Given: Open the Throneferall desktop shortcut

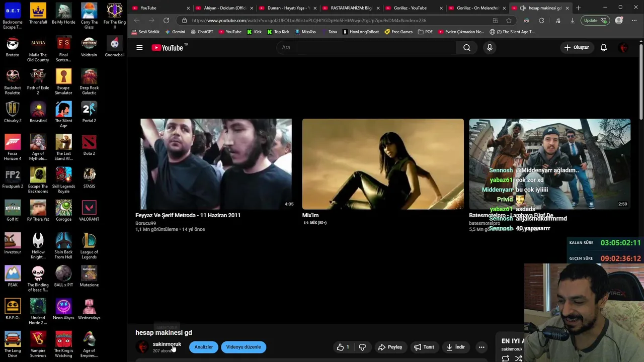Looking at the screenshot, I should coord(38,14).
